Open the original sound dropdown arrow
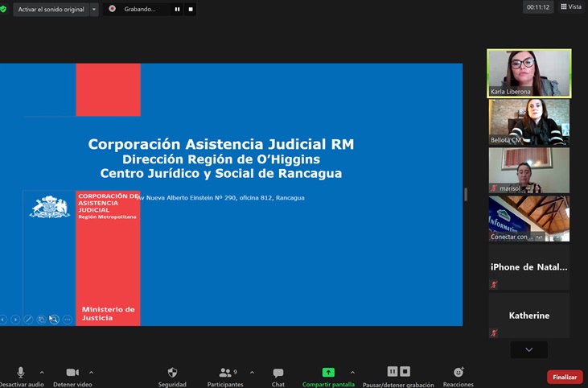This screenshot has width=588, height=388. [x=94, y=10]
